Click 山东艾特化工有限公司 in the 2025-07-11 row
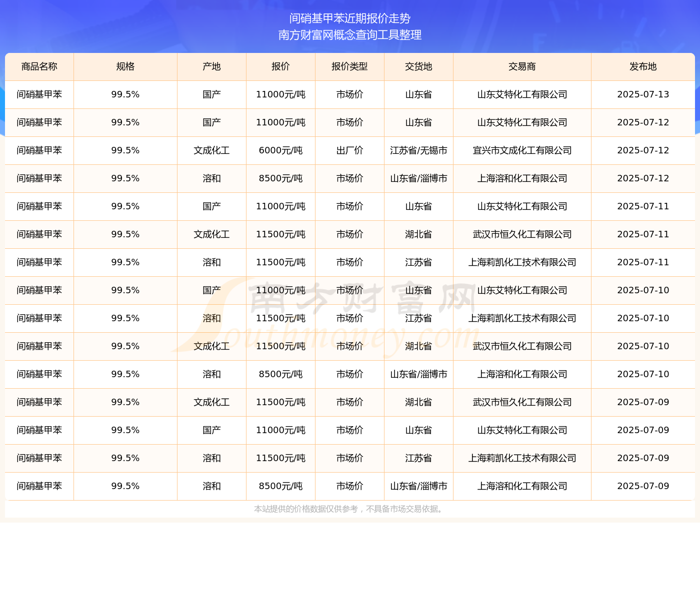Screen dimensions: 700x602 (522, 206)
